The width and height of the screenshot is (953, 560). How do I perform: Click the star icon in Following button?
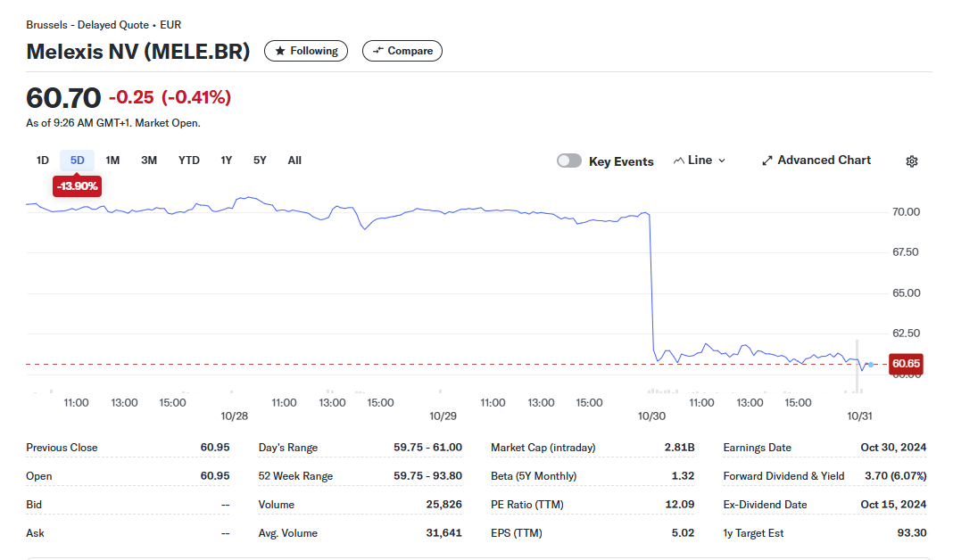tap(279, 51)
